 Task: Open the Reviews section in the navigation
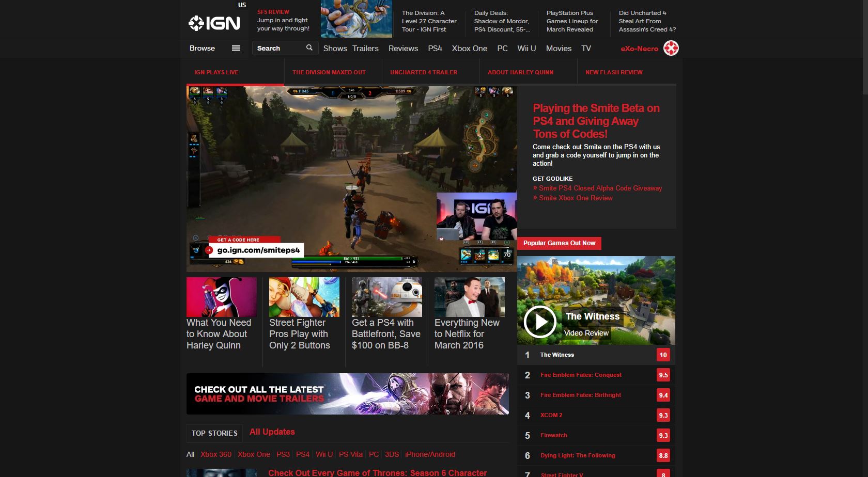(x=403, y=48)
